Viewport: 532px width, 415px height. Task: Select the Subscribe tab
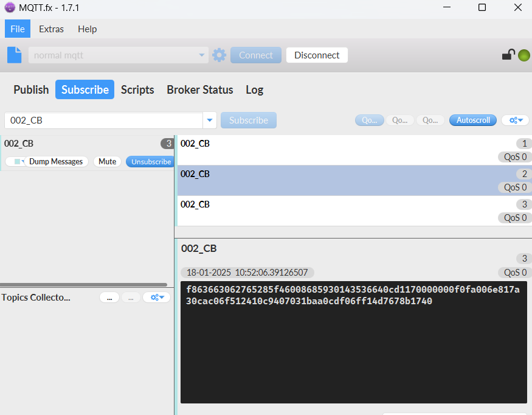[x=85, y=89]
